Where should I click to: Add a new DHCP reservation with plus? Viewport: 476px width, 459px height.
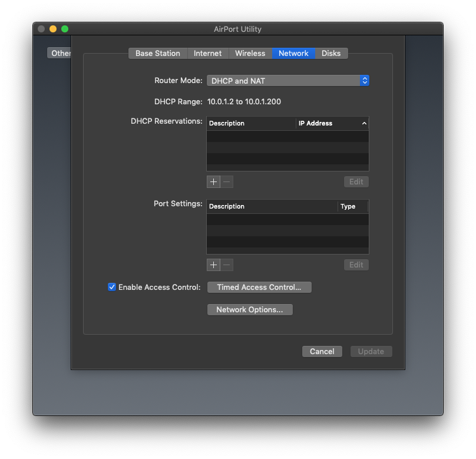[x=213, y=182]
